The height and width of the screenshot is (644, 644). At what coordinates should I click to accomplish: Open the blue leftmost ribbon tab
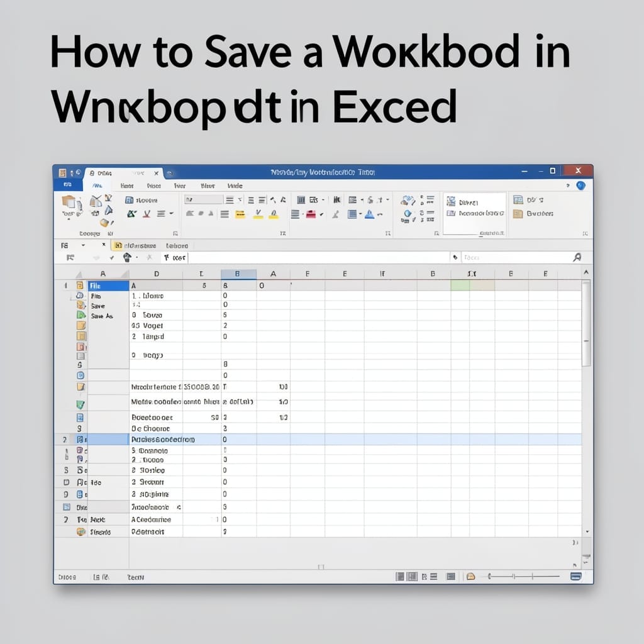(68, 185)
